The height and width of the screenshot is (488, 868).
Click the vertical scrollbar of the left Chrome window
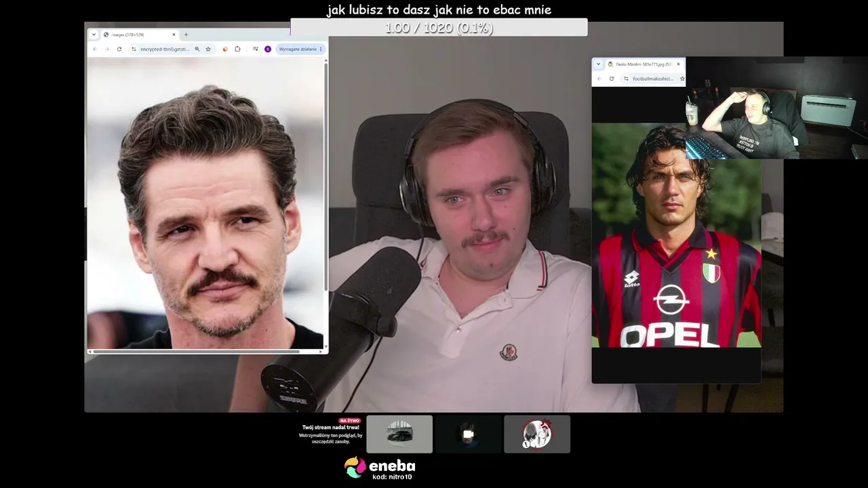tap(325, 176)
